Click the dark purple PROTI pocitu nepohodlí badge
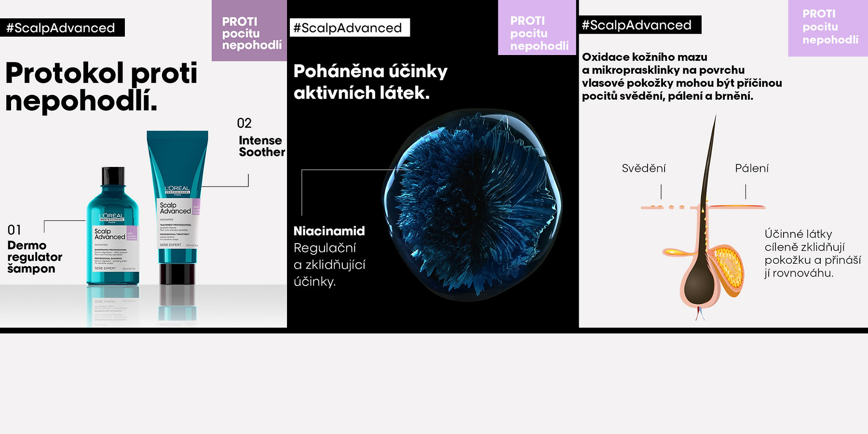Screen dimensions: 868x434 [250, 33]
